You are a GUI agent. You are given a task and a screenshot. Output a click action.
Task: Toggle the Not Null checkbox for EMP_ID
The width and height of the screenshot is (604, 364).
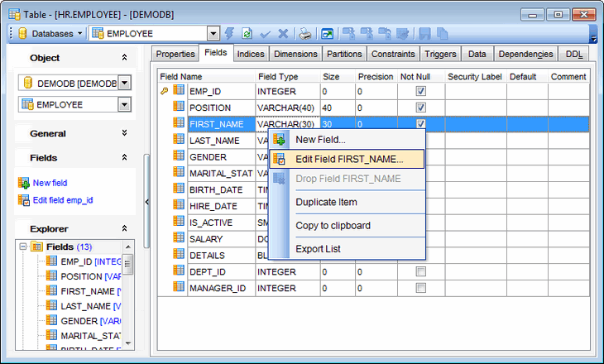click(x=420, y=91)
